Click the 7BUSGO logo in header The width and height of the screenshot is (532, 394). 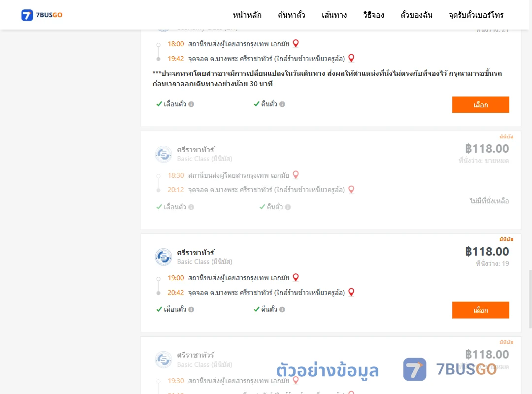[42, 15]
